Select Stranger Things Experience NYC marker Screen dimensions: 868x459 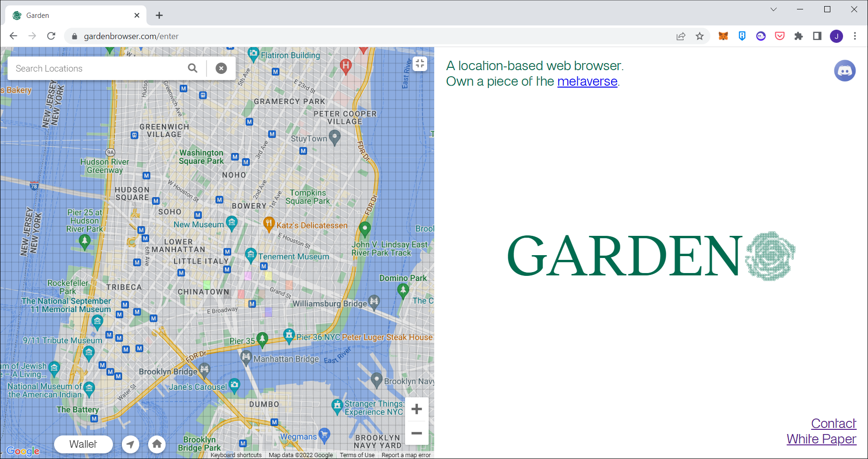[x=337, y=407]
